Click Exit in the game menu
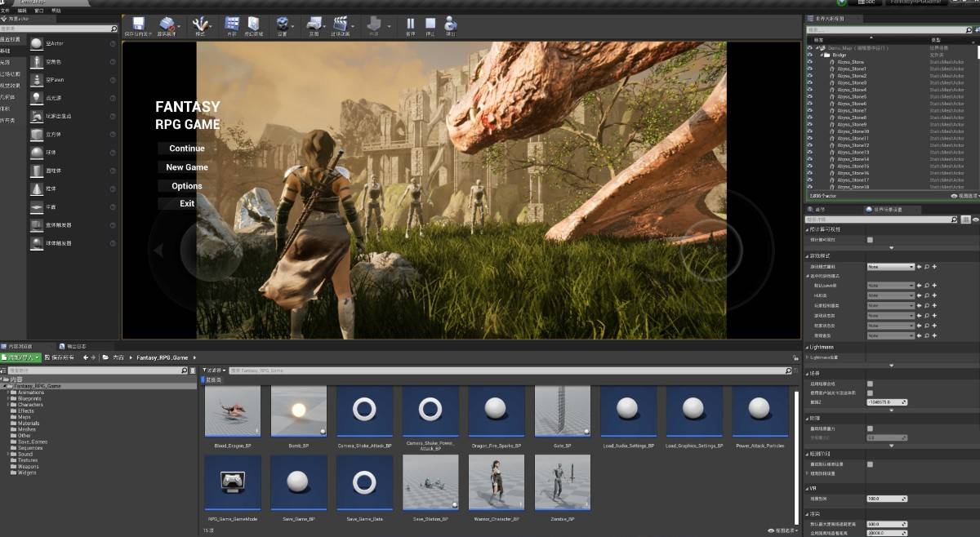Viewport: 980px width, 537px height. coord(187,203)
